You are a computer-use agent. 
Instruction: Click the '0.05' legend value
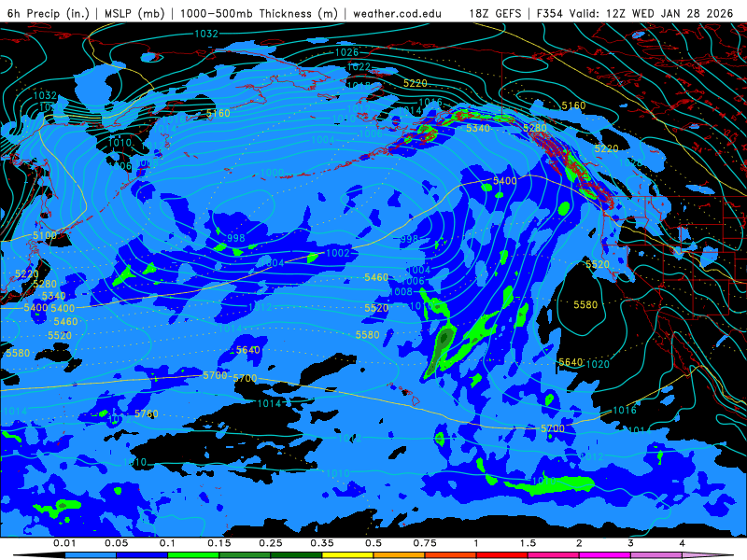[116, 543]
